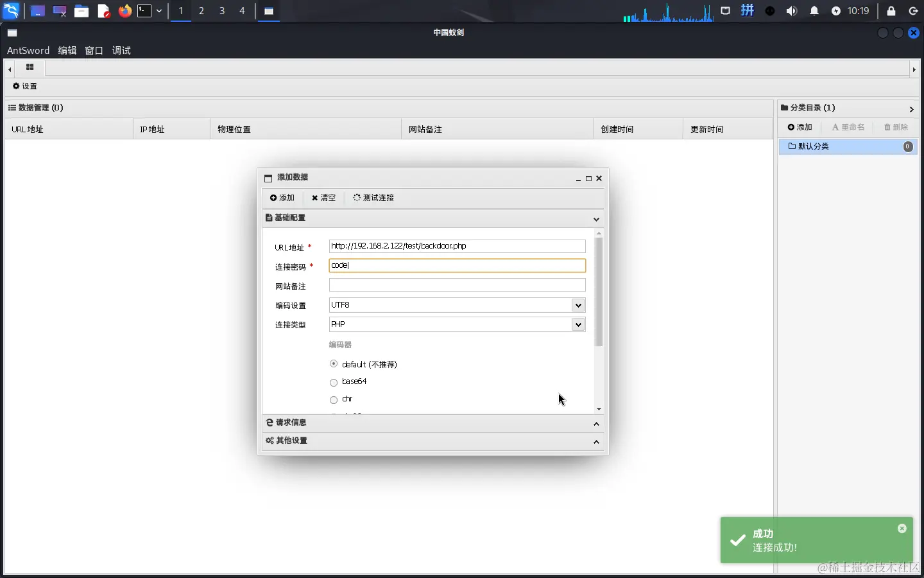Image resolution: width=924 pixels, height=578 pixels.
Task: Click 添加 in the category panel
Action: click(x=800, y=127)
